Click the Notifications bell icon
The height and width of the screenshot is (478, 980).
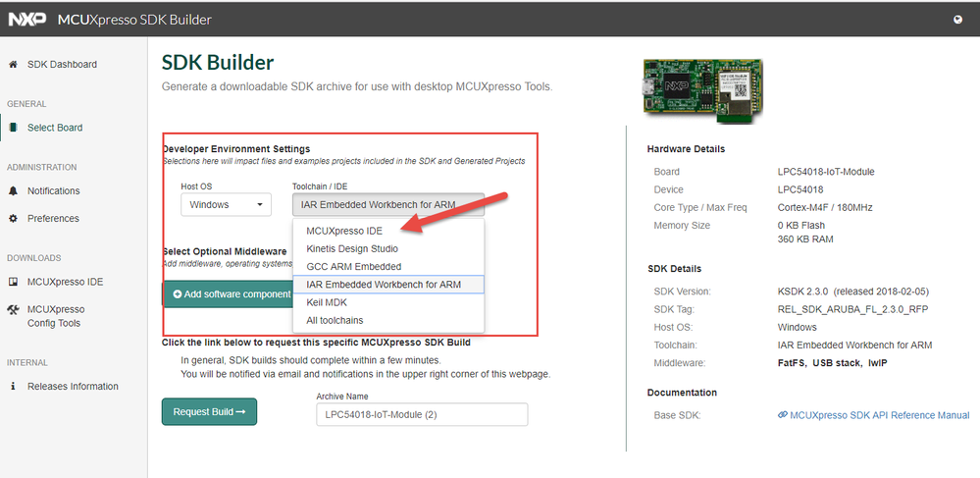point(13,190)
